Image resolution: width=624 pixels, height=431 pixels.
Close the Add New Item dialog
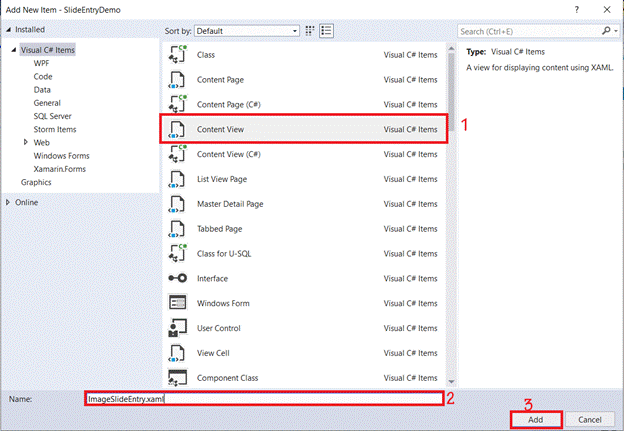607,10
